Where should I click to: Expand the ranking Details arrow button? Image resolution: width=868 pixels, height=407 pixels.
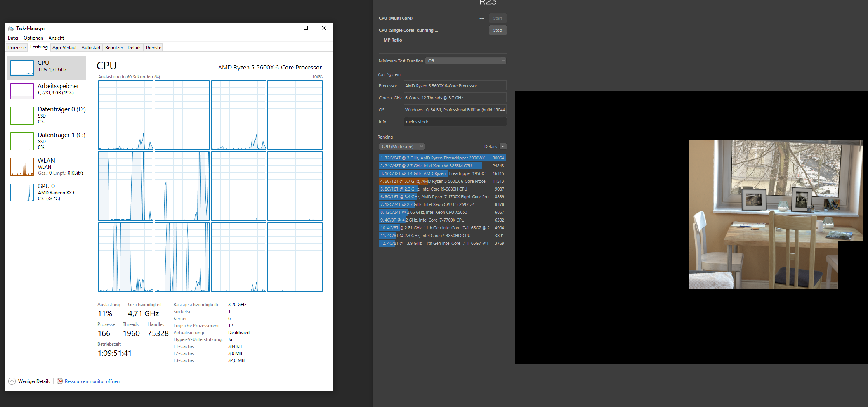503,147
